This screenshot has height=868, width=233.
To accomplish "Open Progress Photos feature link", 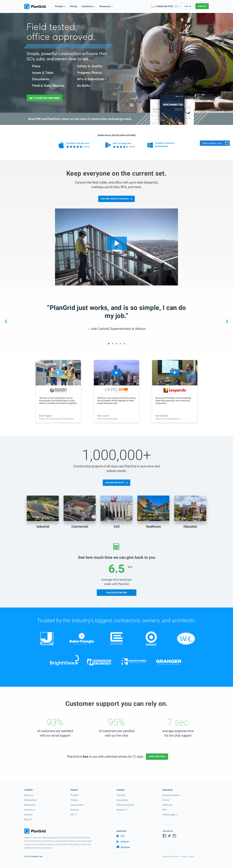I will (90, 73).
